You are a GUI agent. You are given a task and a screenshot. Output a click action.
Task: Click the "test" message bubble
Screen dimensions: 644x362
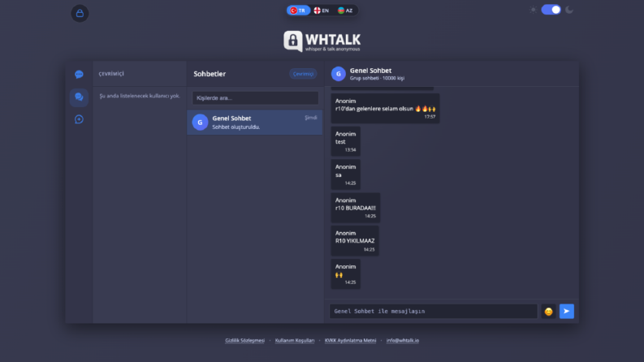pos(346,141)
